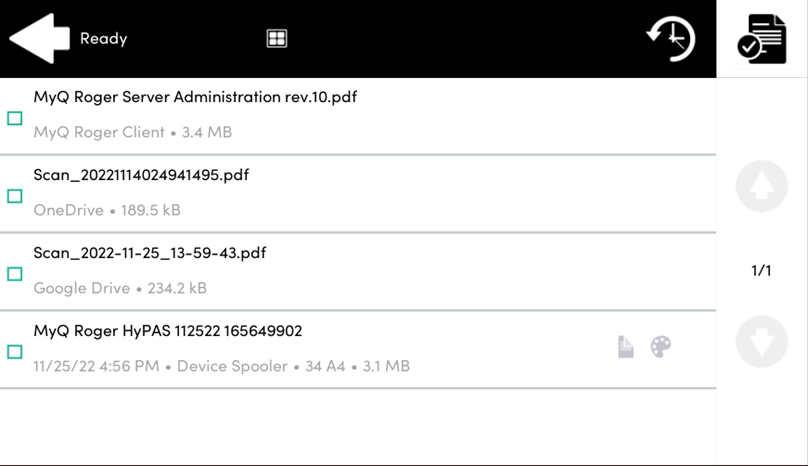
Task: Open the grid view icon
Action: pyautogui.click(x=277, y=39)
